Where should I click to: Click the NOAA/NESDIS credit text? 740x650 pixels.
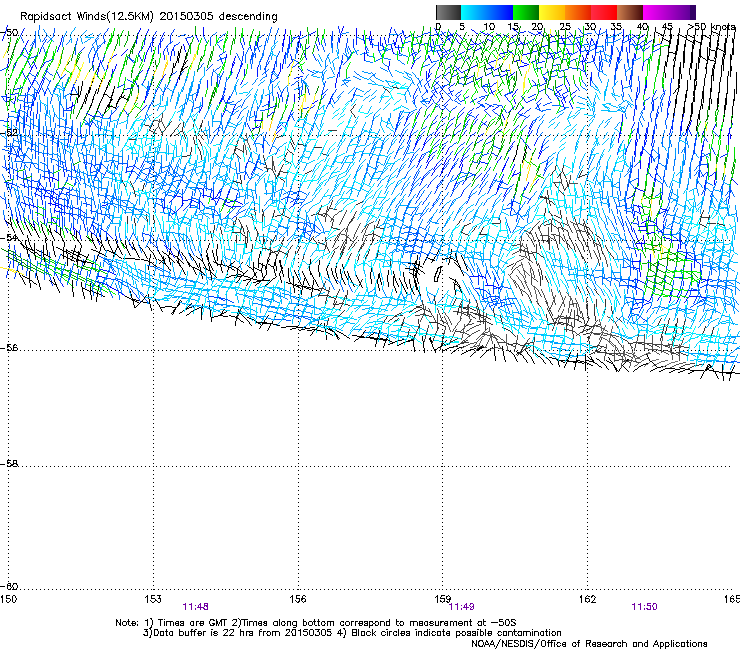tap(589, 644)
